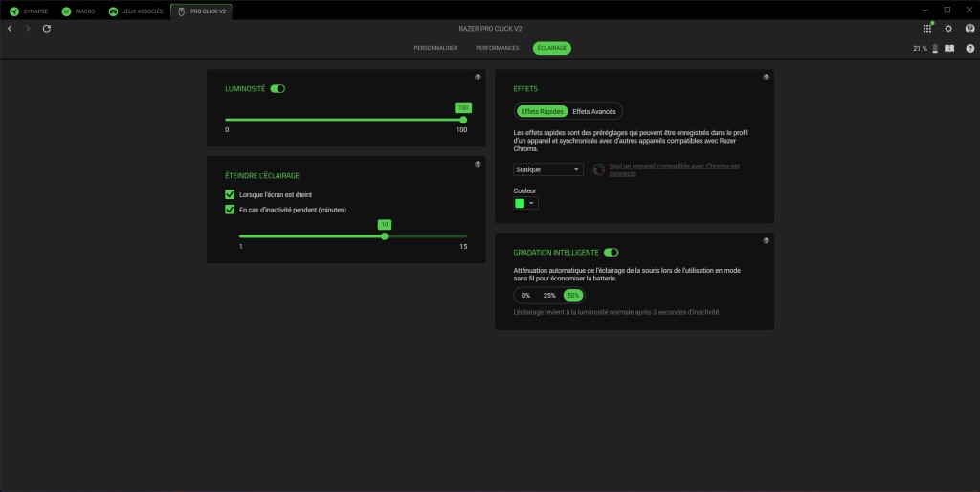Go back with the left arrow icon
980x492 pixels.
(x=10, y=28)
